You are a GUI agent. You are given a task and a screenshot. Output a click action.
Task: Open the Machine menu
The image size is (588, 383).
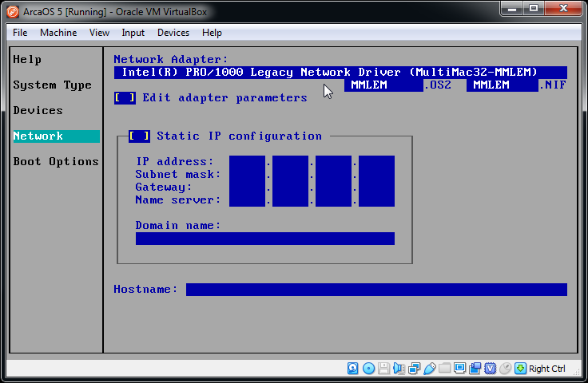(x=58, y=33)
